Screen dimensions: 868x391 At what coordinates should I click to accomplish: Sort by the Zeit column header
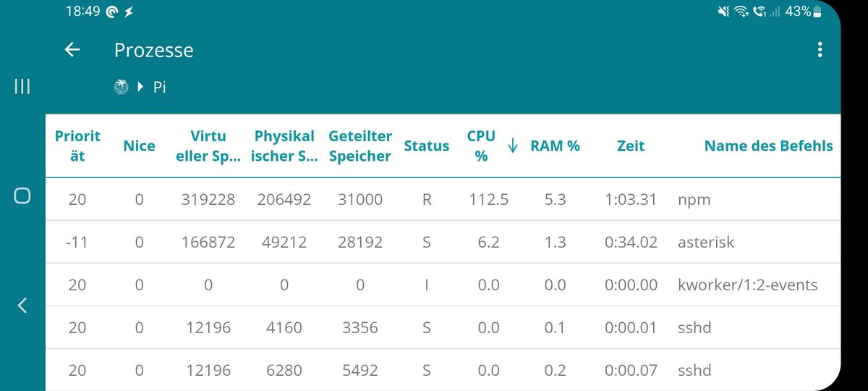(x=630, y=146)
